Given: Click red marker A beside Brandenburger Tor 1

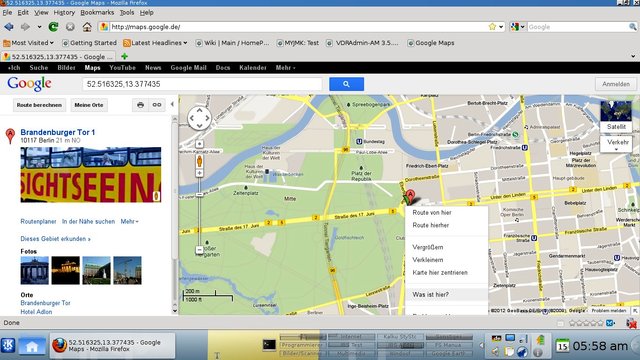Looking at the screenshot, I should pos(10,136).
